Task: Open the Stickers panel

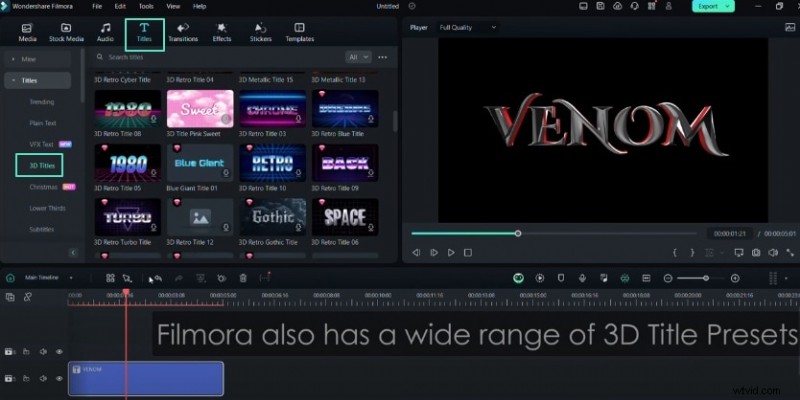Action: 260,32
